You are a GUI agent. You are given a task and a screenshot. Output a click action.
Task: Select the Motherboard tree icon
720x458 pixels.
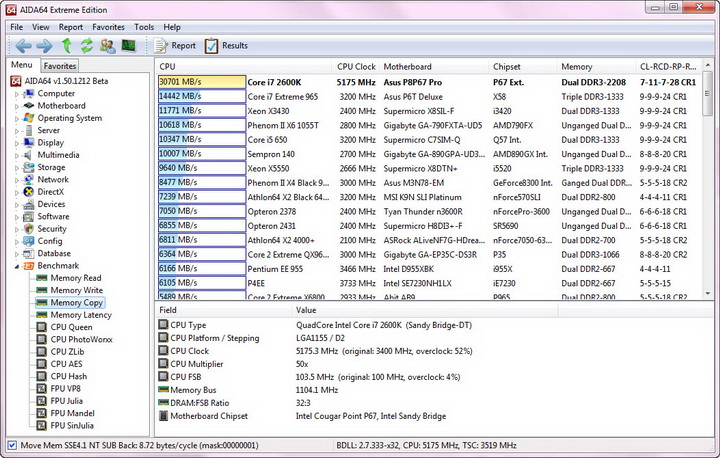(29, 106)
